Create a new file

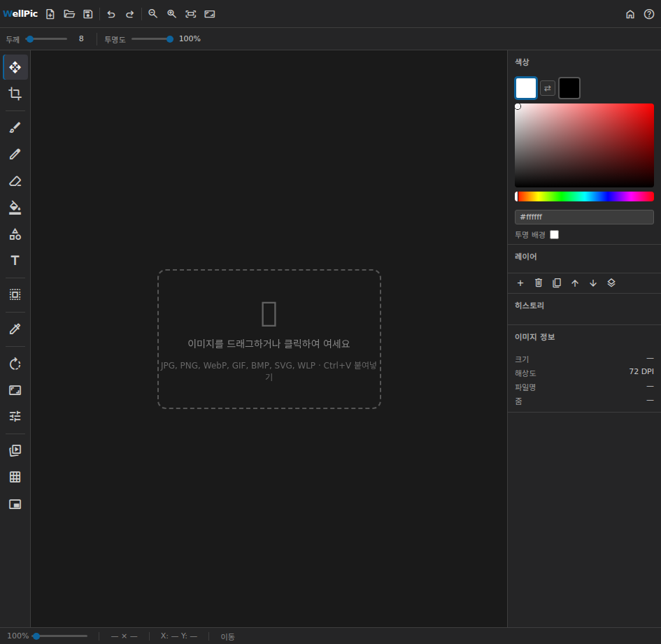[50, 14]
